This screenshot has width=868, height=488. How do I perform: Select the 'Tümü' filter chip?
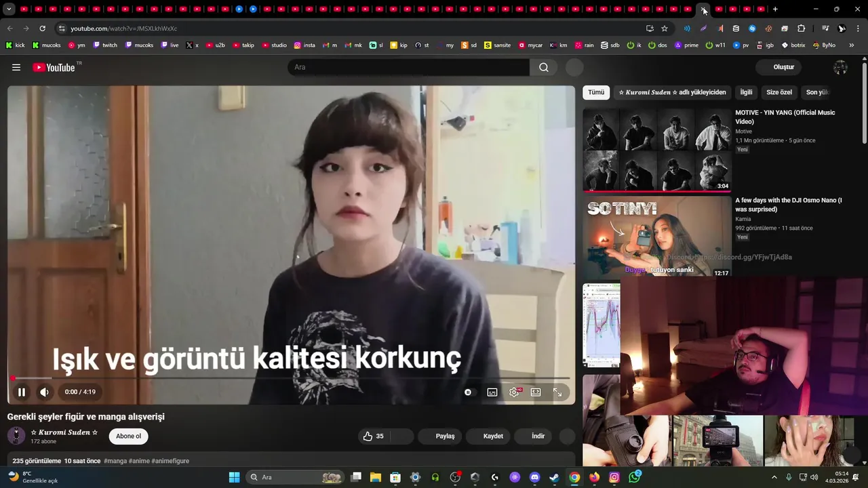click(596, 92)
